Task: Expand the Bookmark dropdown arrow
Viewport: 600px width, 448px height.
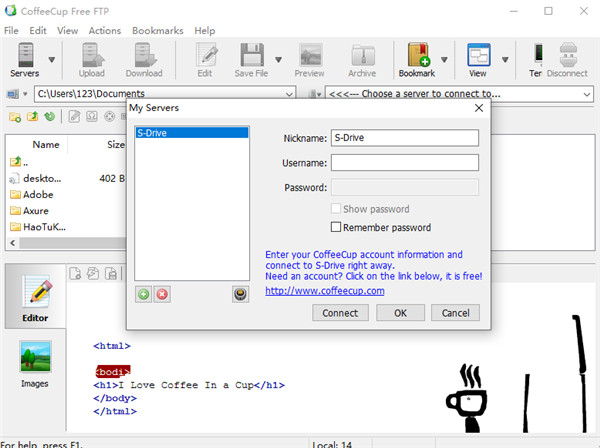Action: click(x=444, y=60)
